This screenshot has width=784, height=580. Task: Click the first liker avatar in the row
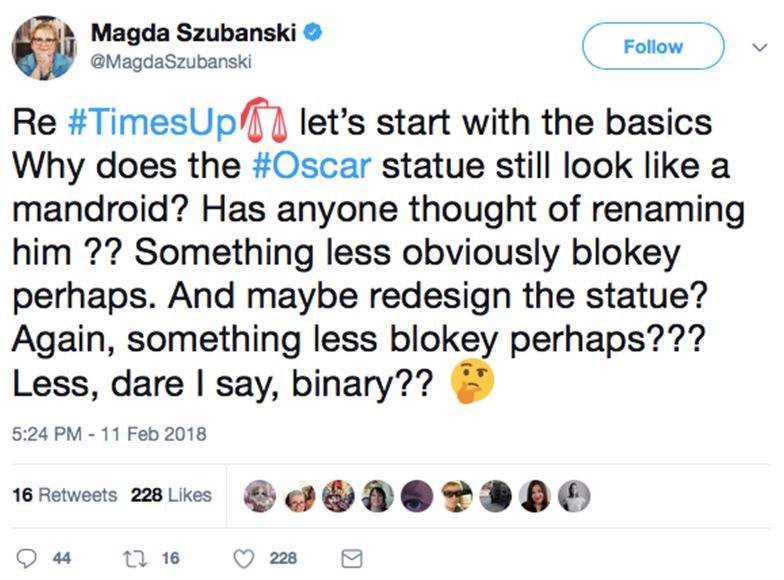click(259, 496)
